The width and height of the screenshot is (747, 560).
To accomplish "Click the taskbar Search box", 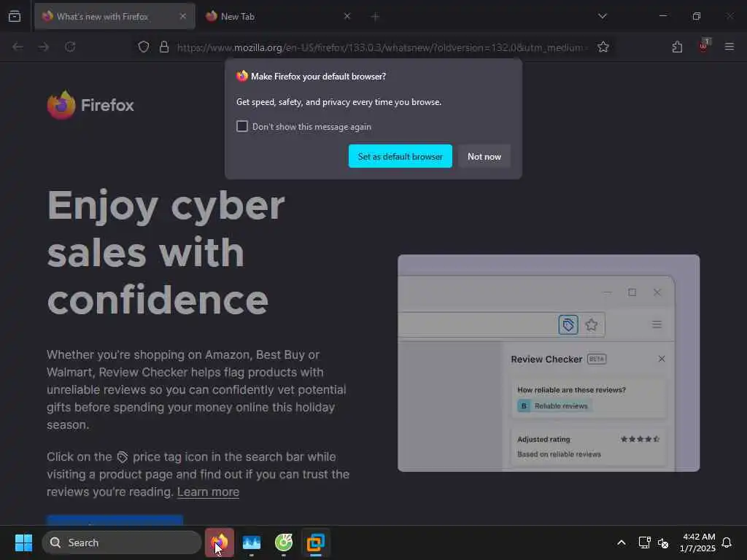I will [x=122, y=542].
